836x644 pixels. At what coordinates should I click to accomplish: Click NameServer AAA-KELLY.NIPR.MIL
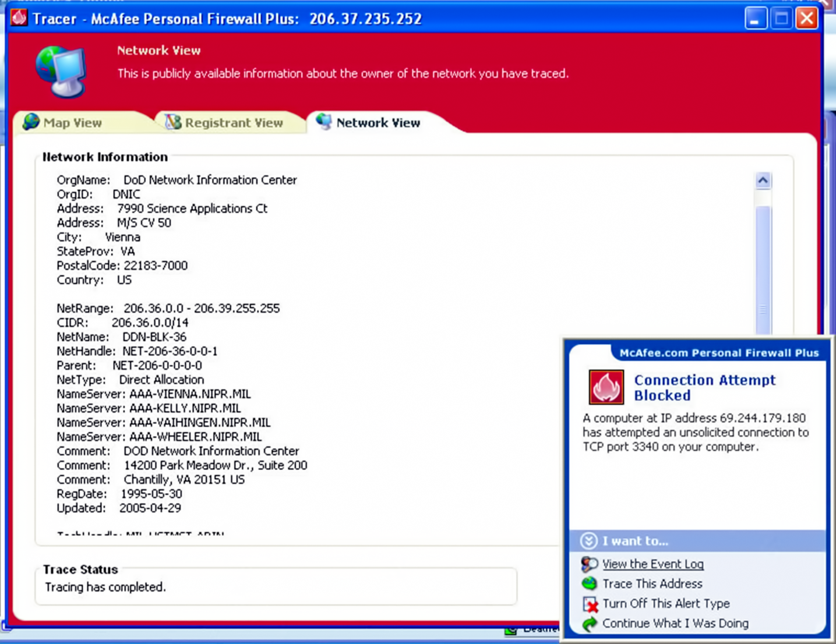[x=185, y=408]
